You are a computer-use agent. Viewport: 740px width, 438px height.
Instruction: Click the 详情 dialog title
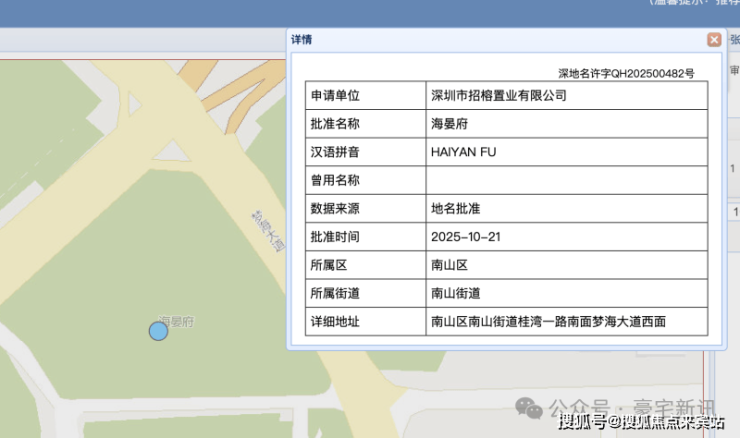[x=302, y=40]
